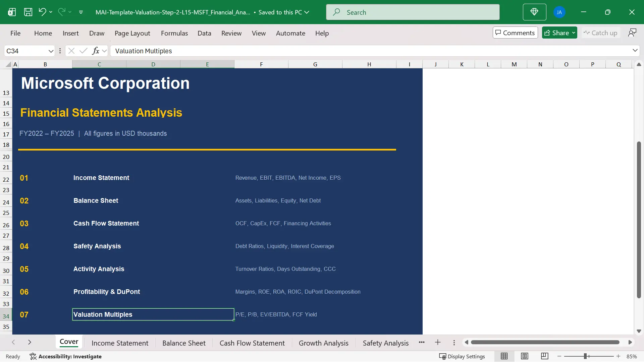Switch to Page Layout view
Image resolution: width=644 pixels, height=362 pixels.
pos(525,356)
